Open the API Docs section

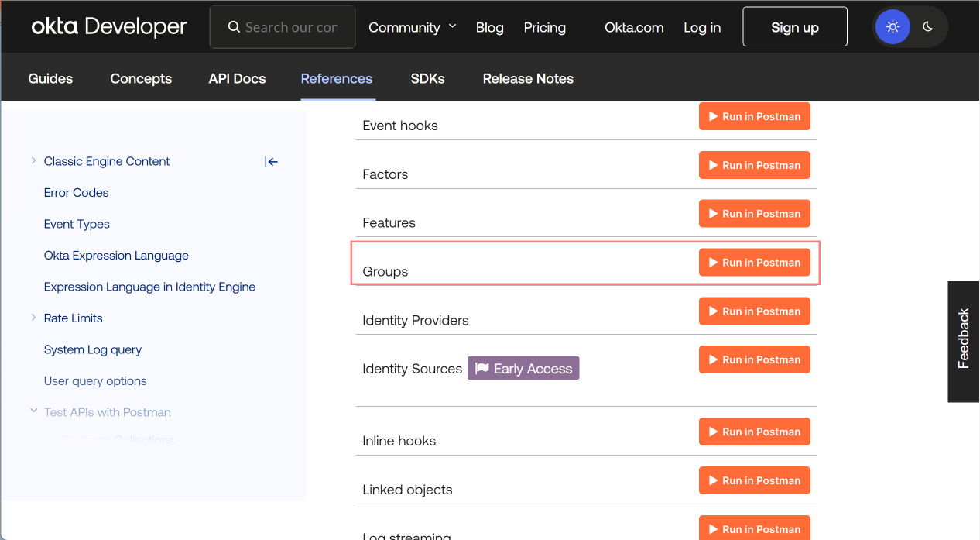click(237, 78)
